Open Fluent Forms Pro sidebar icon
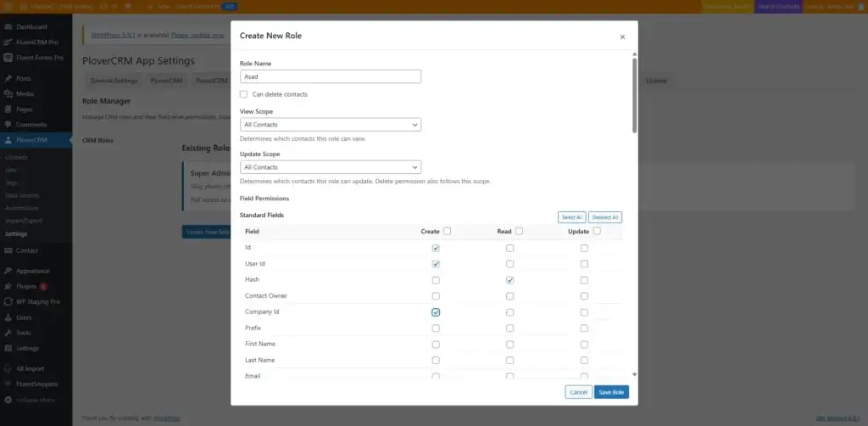Screen dimensions: 868x426 pyautogui.click(x=8, y=58)
